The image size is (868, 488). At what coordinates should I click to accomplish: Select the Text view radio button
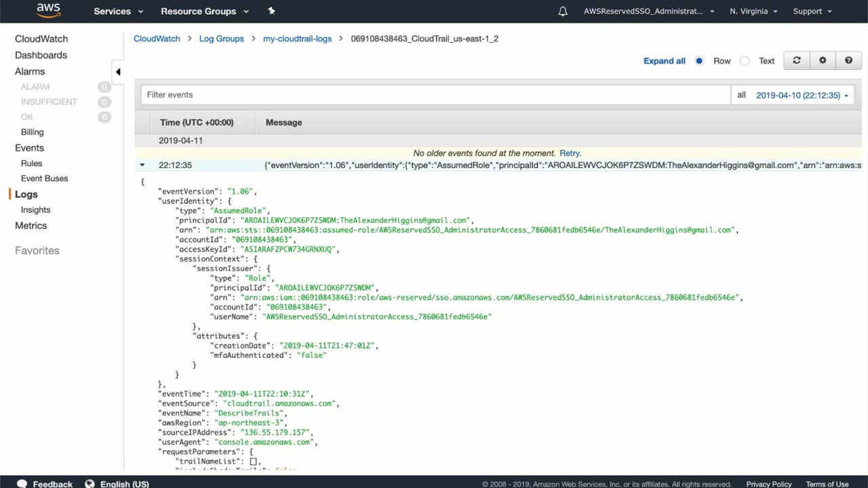(x=745, y=61)
